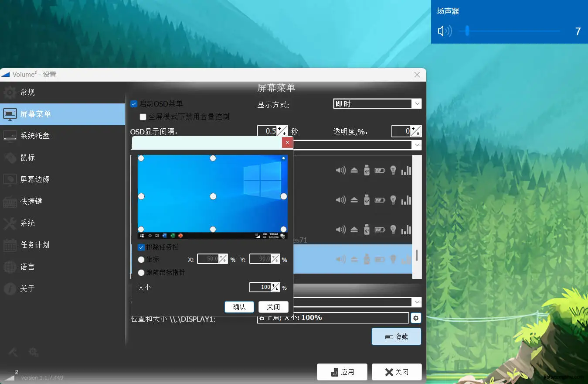The width and height of the screenshot is (588, 384).
Task: Open the 屏幕边缘 screen edges page
Action: 62,179
